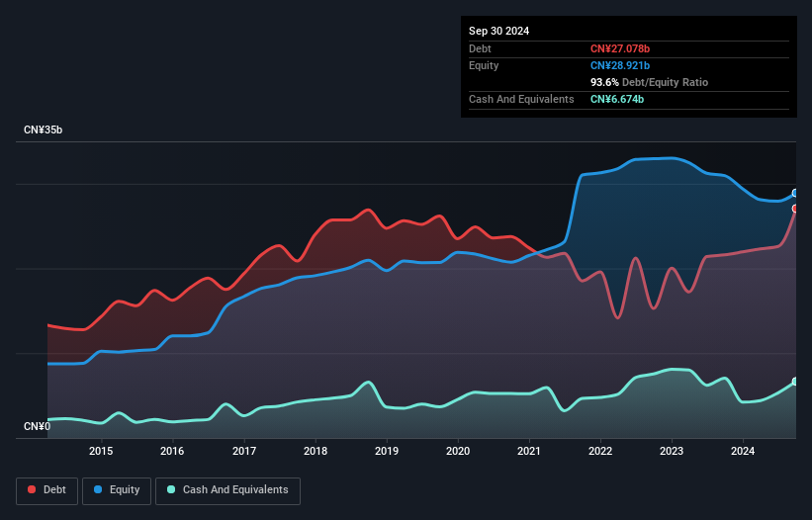Click the 2024 x-axis label

pos(743,451)
